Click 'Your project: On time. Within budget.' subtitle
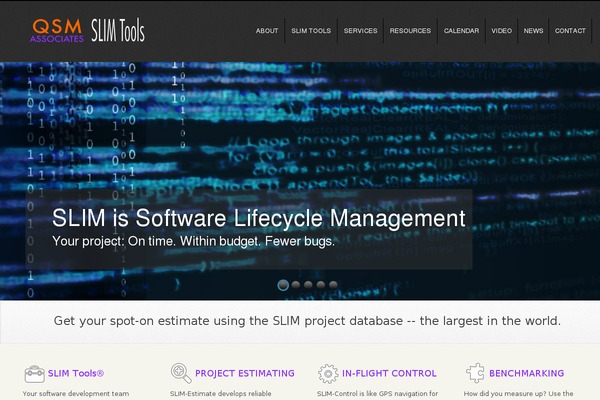 pos(193,241)
